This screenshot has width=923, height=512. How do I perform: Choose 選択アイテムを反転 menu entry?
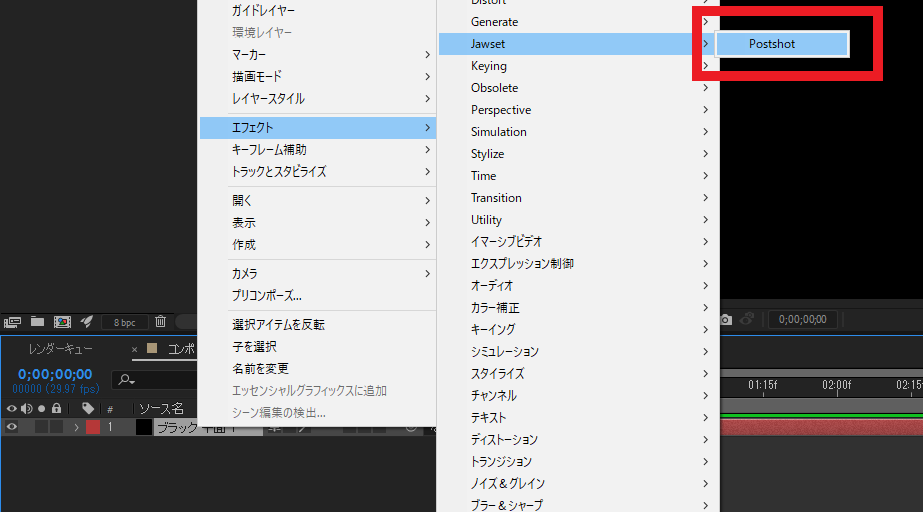point(318,325)
